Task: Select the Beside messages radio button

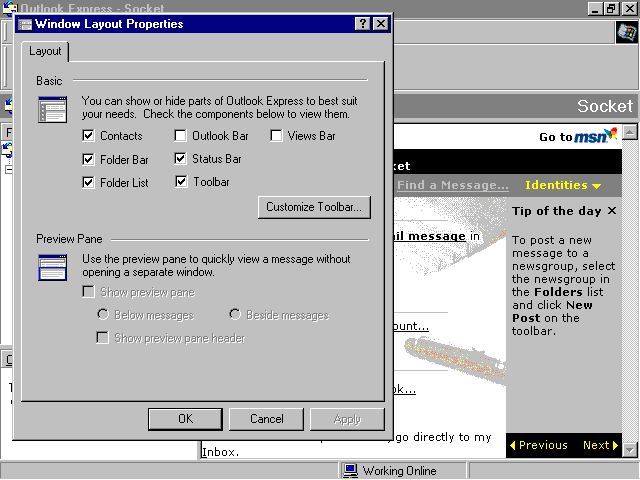Action: [235, 315]
